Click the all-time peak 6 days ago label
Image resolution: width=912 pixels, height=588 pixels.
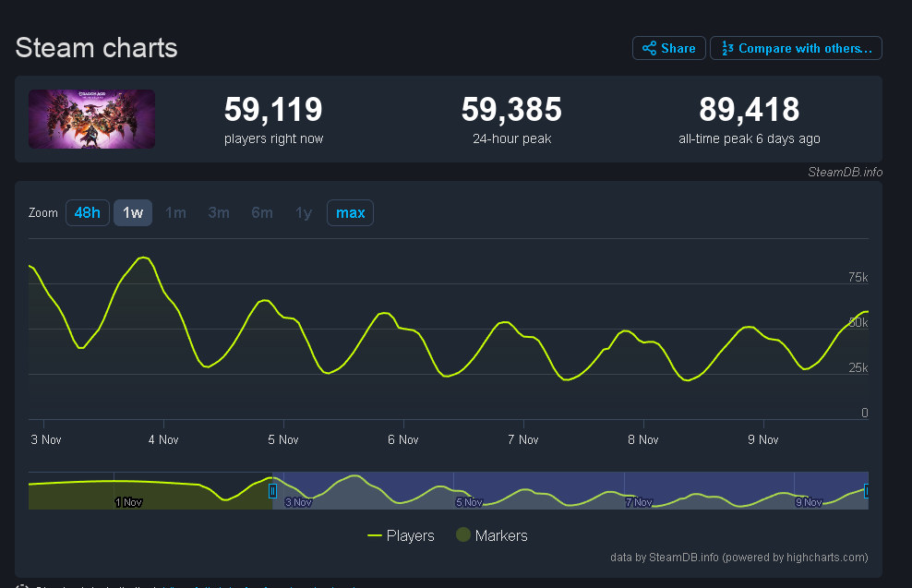(x=750, y=139)
